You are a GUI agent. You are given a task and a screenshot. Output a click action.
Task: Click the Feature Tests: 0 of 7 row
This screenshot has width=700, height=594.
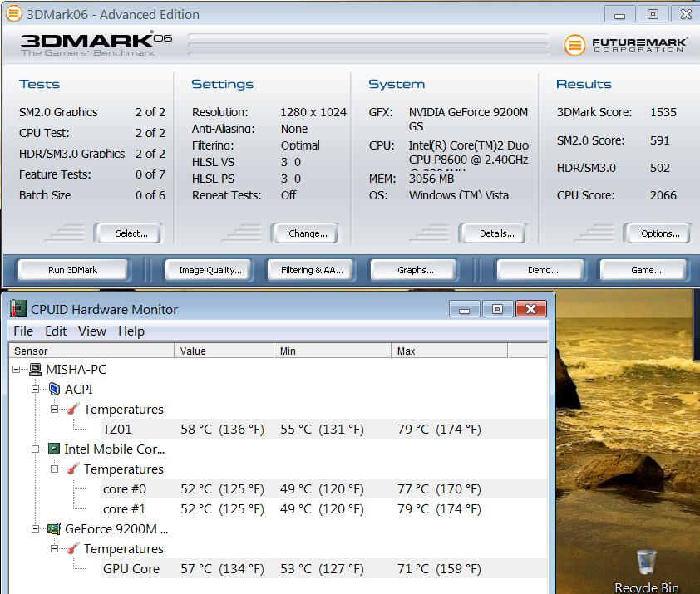(92, 174)
